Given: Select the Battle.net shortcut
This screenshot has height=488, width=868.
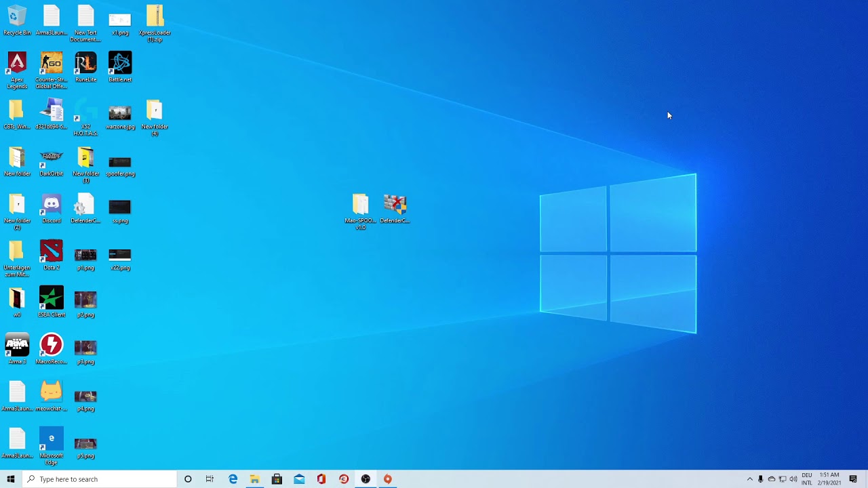Looking at the screenshot, I should coord(120,67).
